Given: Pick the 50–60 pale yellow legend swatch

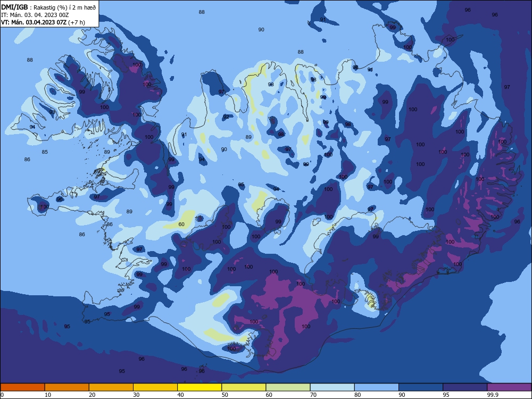Looking at the screenshot, I should (244, 387).
